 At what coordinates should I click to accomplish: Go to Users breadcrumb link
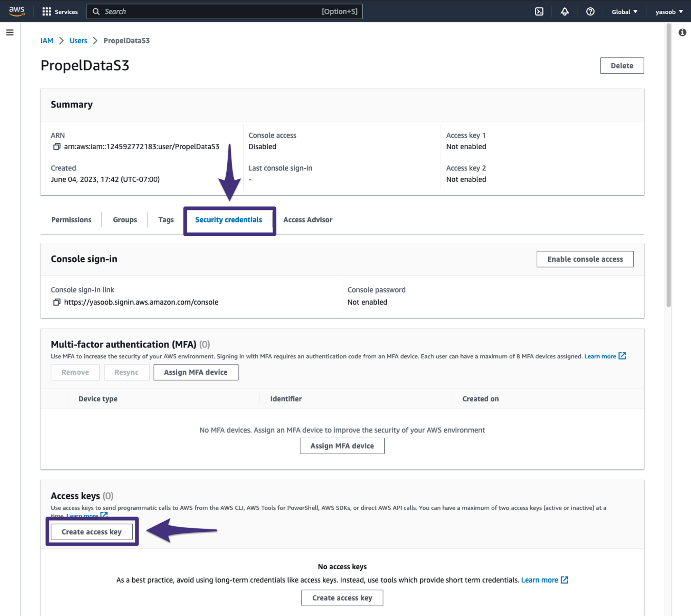pos(78,41)
